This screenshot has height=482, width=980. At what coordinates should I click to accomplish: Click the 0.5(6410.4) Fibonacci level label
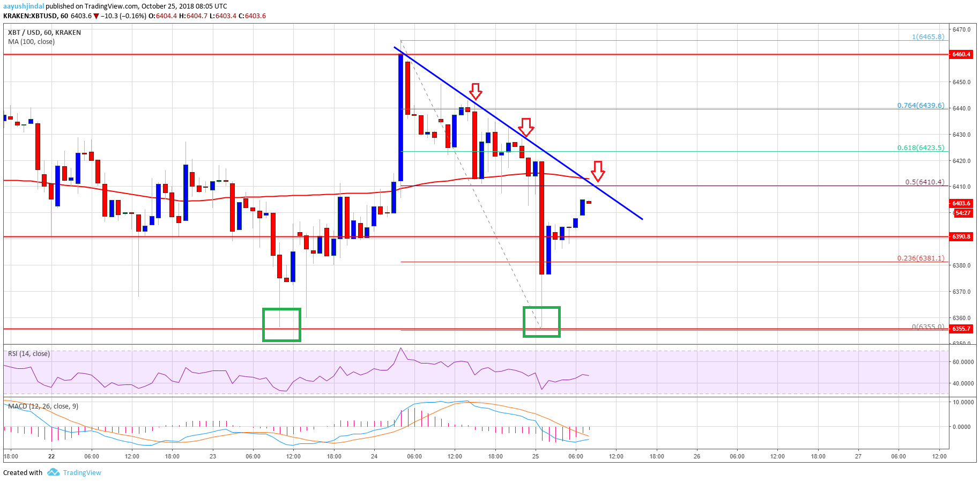pos(925,182)
